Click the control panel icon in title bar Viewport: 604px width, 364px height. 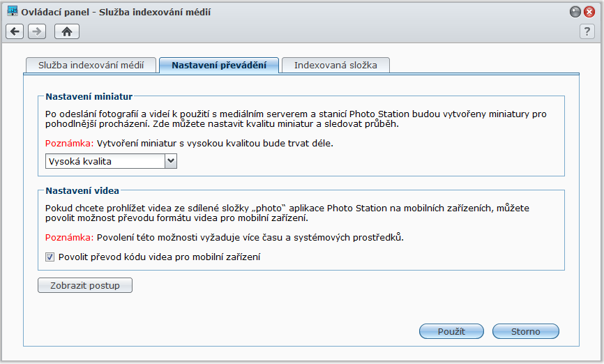tap(13, 11)
